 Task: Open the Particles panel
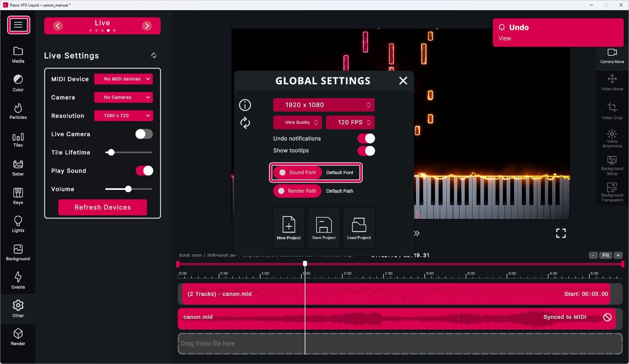pos(18,111)
